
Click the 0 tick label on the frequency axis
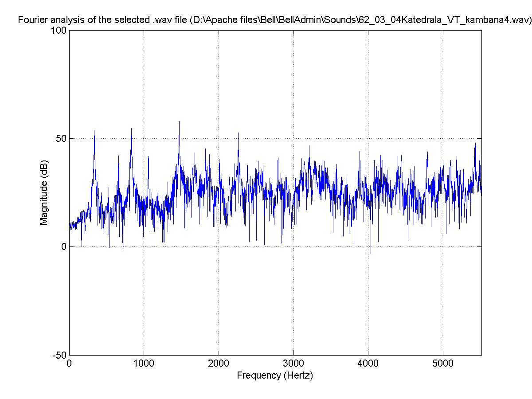[69, 364]
